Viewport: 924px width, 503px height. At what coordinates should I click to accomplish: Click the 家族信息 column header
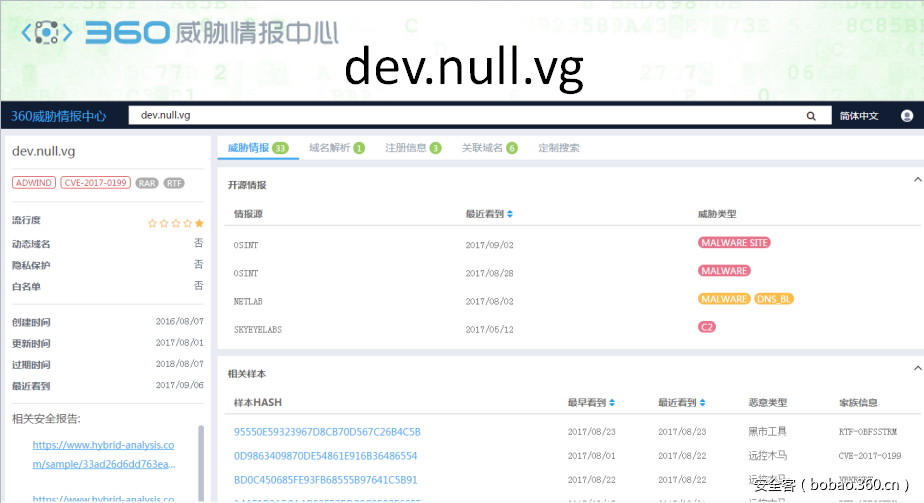(858, 402)
